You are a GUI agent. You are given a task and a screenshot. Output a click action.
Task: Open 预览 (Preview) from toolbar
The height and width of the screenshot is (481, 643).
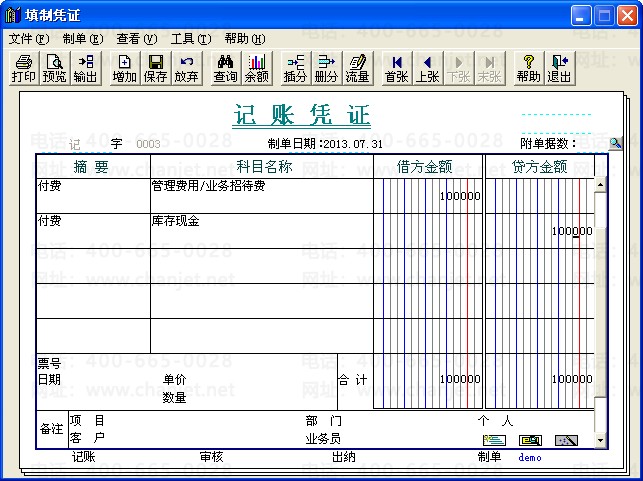tap(55, 68)
